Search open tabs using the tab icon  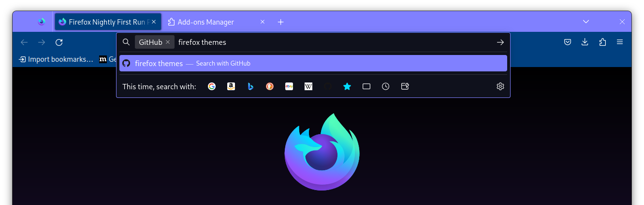click(366, 86)
